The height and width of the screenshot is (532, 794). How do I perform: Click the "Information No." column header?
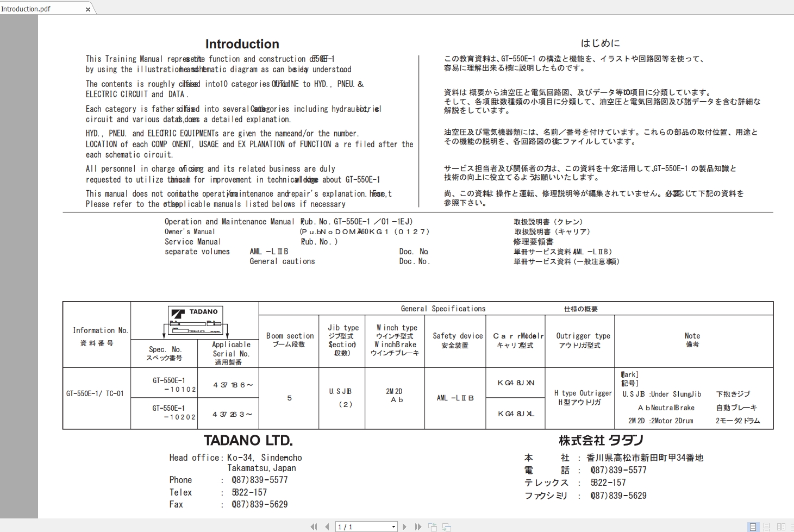[x=101, y=330]
